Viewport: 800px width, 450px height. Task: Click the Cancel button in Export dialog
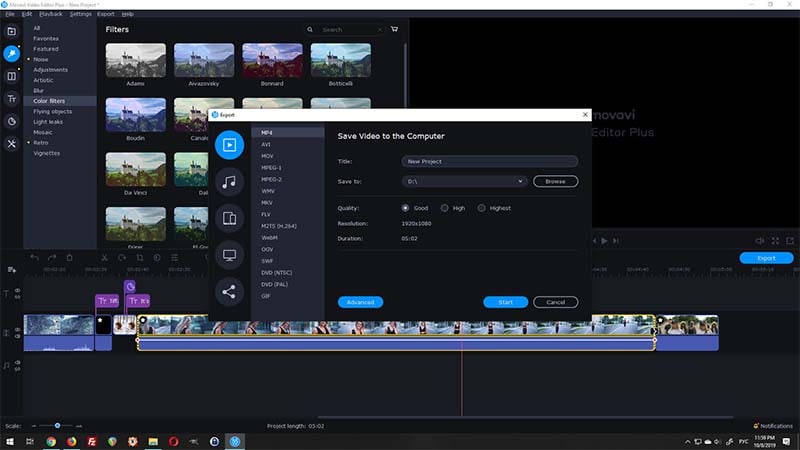tap(555, 302)
